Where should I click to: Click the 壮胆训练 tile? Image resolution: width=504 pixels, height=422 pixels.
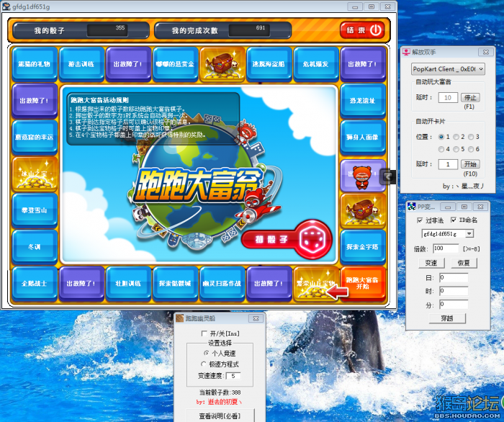pyautogui.click(x=128, y=284)
